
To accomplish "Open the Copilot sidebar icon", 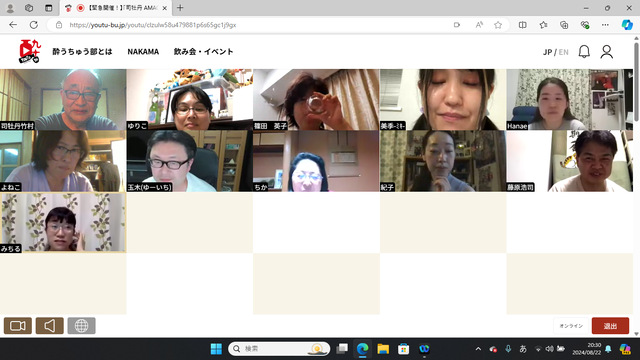I will (x=627, y=25).
